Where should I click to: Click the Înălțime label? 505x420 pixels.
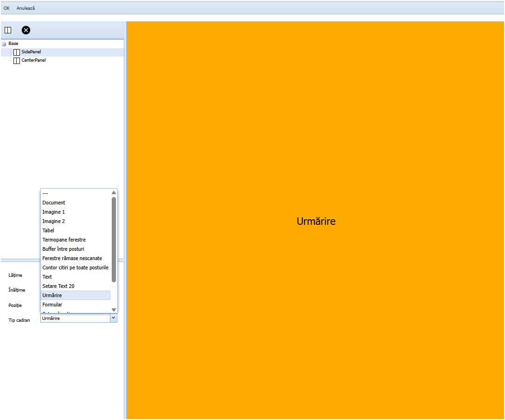pyautogui.click(x=17, y=290)
